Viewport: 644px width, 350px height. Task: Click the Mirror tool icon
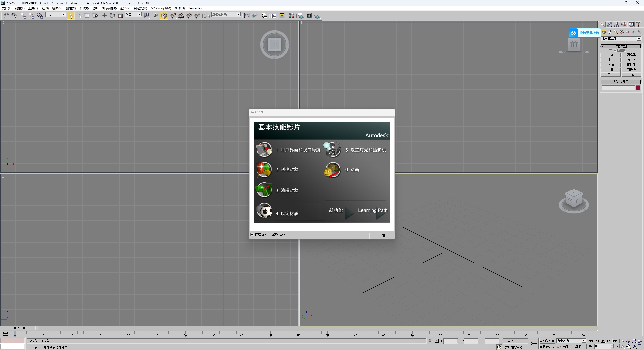[x=247, y=16]
